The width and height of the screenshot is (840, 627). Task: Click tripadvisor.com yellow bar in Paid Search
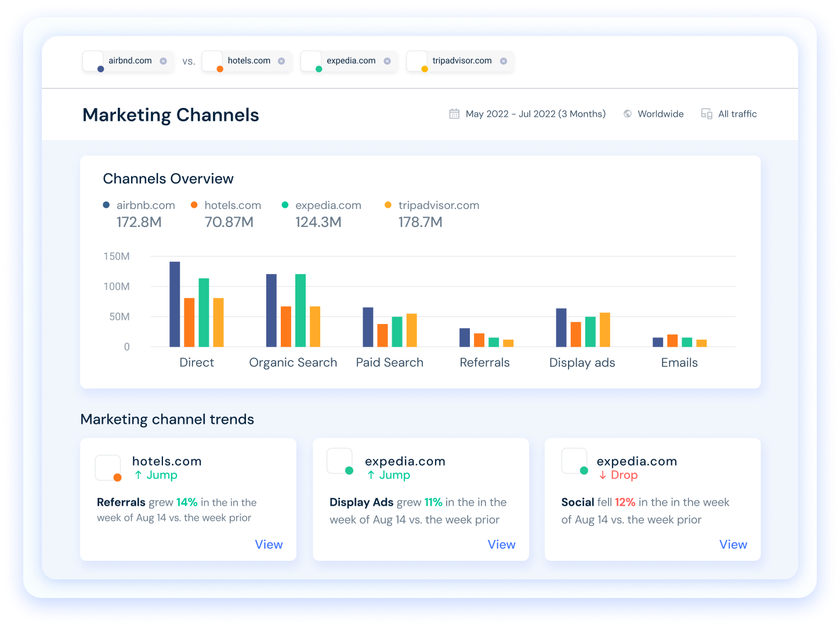pyautogui.click(x=411, y=330)
